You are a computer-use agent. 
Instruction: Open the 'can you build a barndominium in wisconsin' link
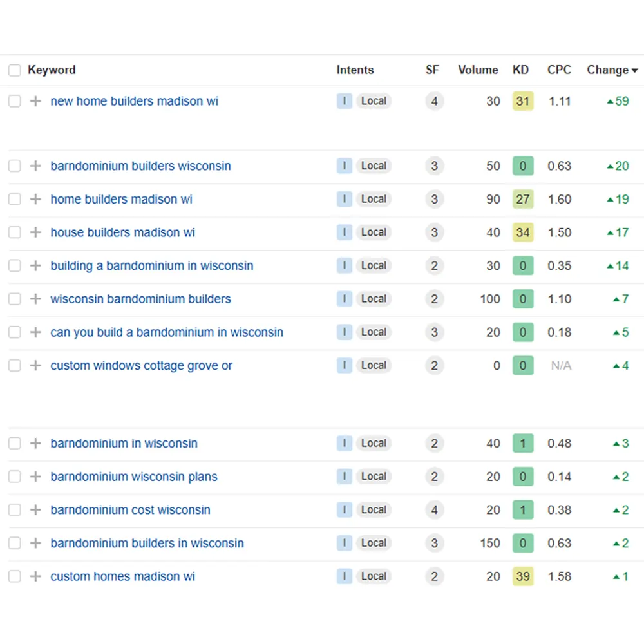click(x=167, y=332)
